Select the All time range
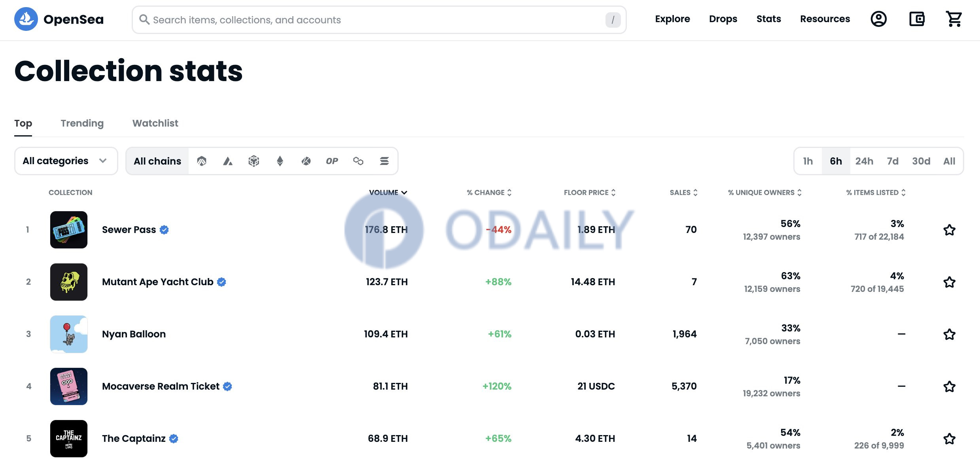Viewport: 980px width, 462px height. click(949, 161)
